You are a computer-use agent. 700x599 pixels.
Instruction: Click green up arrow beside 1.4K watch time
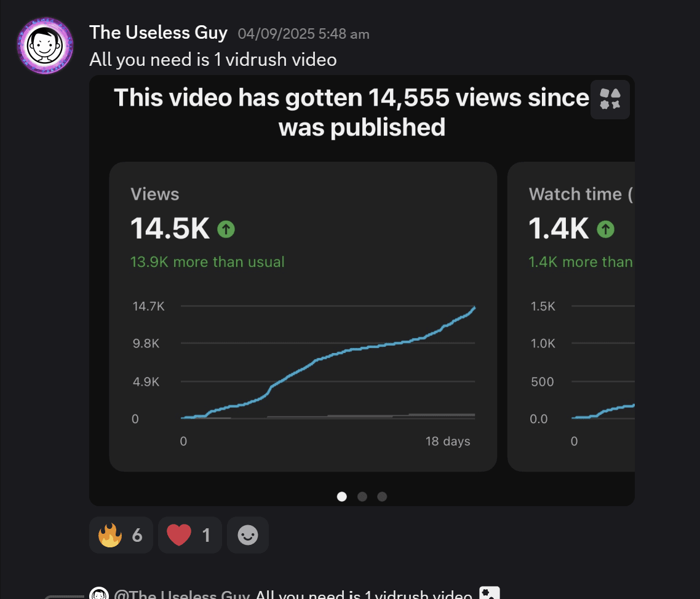point(606,229)
